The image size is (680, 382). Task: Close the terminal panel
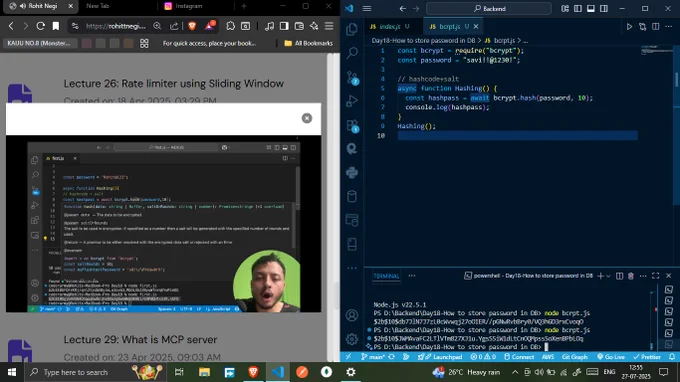click(668, 276)
